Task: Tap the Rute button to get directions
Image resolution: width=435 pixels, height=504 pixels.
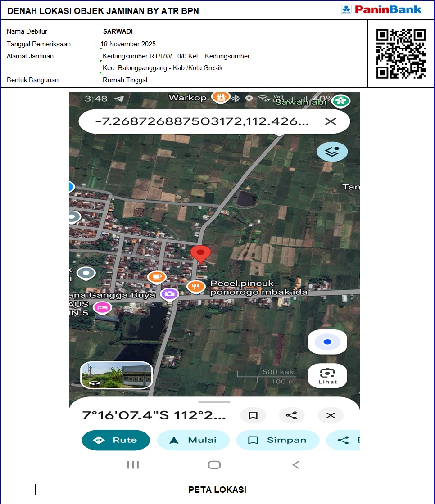Action: pos(116,440)
